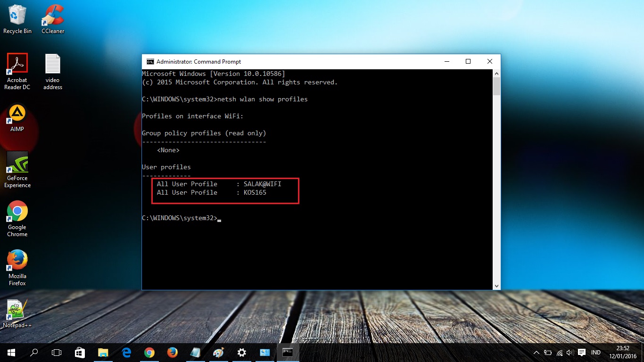Image resolution: width=644 pixels, height=362 pixels.
Task: Open the Settings gear on taskbar
Action: tap(241, 352)
